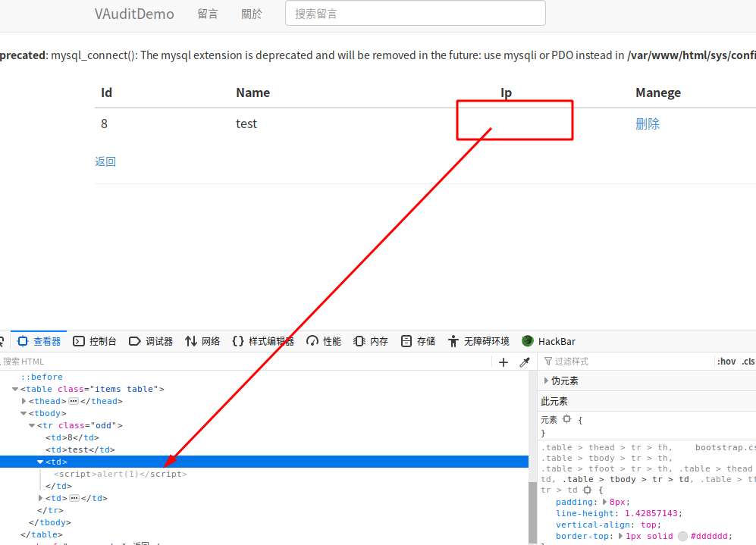Click the #dddddd border color swatch
The height and width of the screenshot is (545, 756).
[x=682, y=536]
